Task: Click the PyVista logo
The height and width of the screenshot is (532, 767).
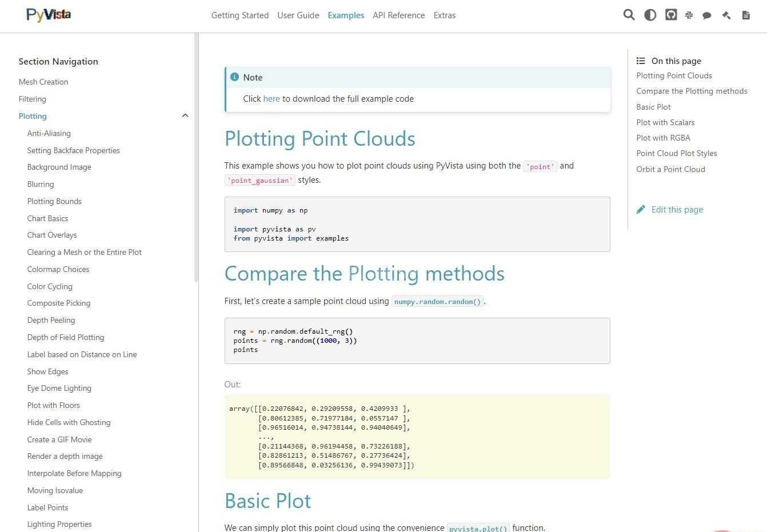Action: pyautogui.click(x=49, y=15)
